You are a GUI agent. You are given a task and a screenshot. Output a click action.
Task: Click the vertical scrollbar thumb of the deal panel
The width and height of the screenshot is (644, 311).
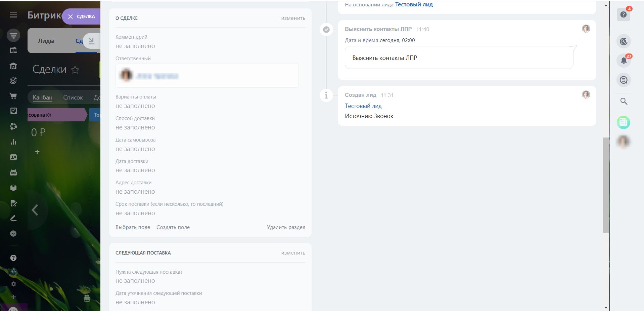(606, 185)
